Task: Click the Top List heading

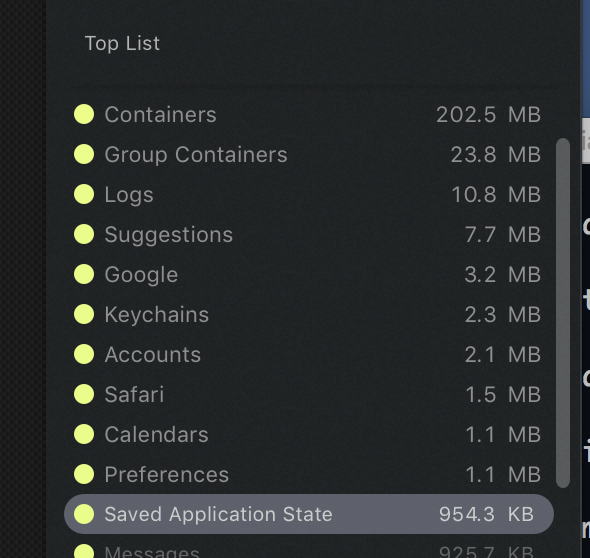Action: [122, 43]
